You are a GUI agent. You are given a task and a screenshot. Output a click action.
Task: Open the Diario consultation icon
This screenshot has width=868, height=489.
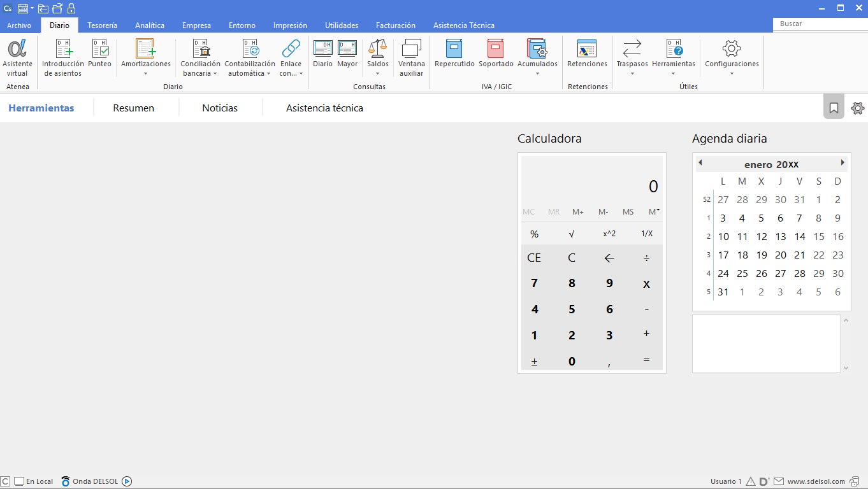322,48
